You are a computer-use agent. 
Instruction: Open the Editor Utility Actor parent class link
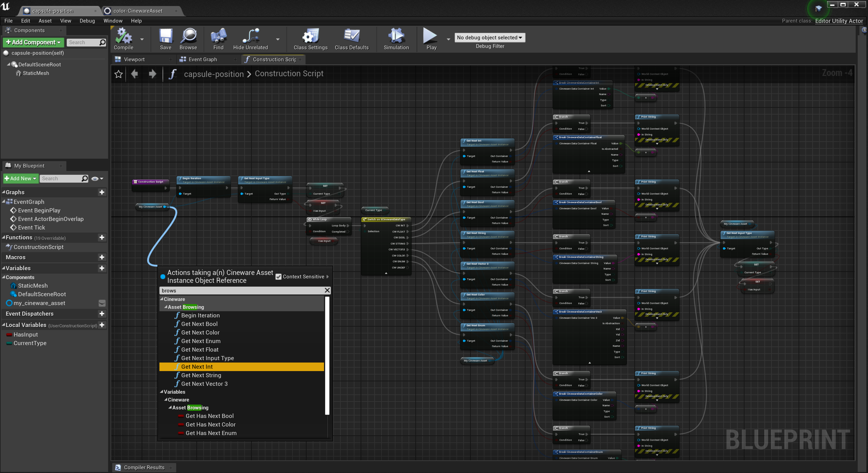(x=839, y=21)
